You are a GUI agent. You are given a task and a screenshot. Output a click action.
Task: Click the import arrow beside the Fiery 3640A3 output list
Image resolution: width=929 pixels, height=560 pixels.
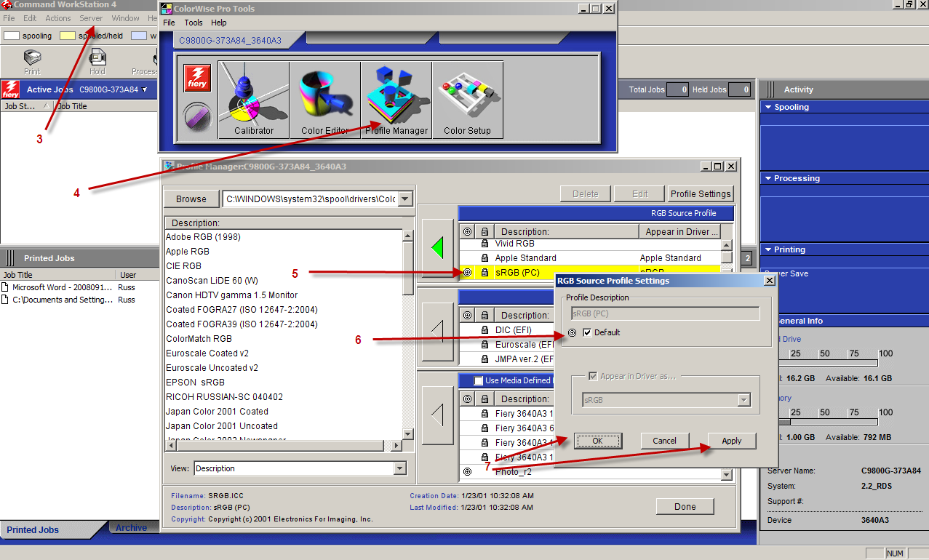tap(437, 415)
